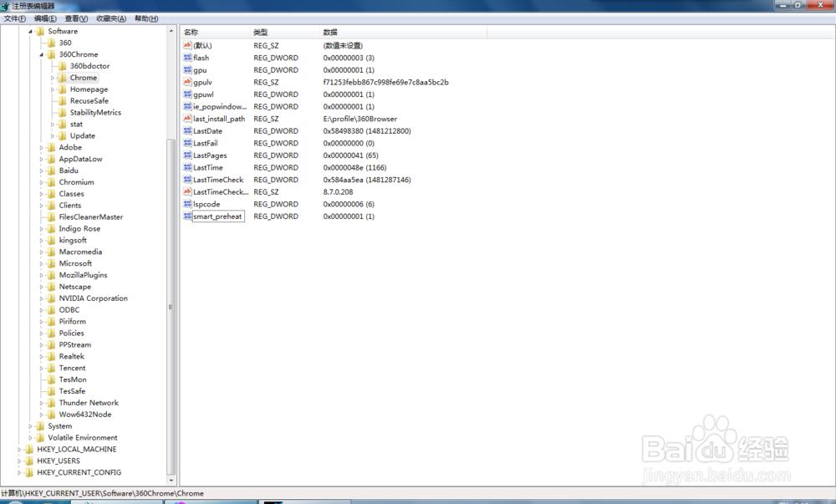Screen dimensions: 836x504
Task: Open the 查看(V) menu
Action: tap(76, 18)
